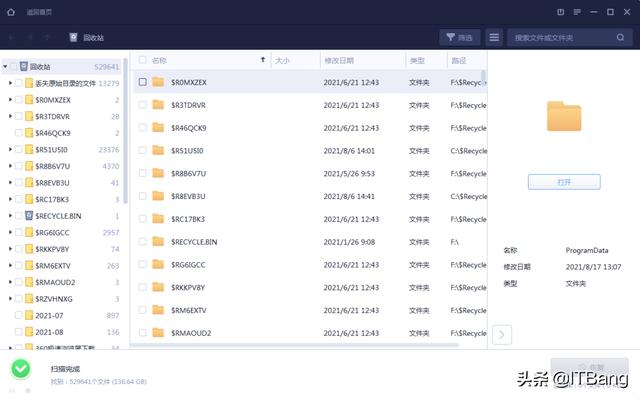Image resolution: width=640 pixels, height=399 pixels.
Task: Open the filter funnel button
Action: (460, 38)
